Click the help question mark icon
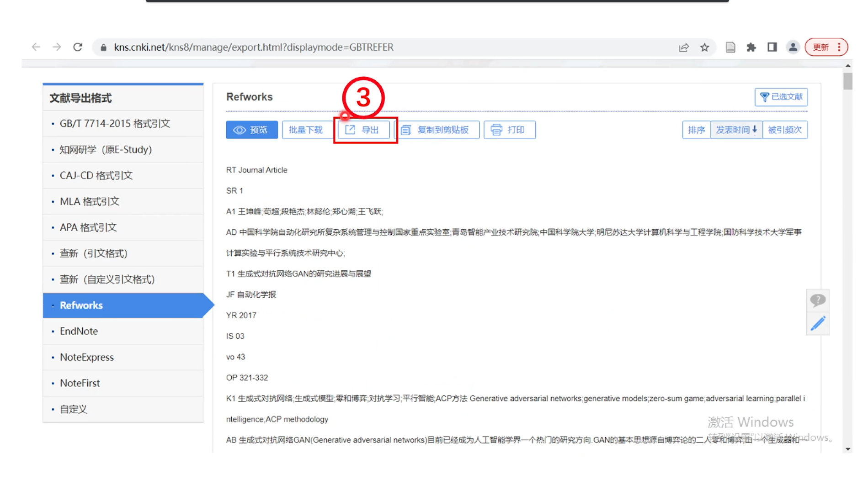 tap(818, 300)
